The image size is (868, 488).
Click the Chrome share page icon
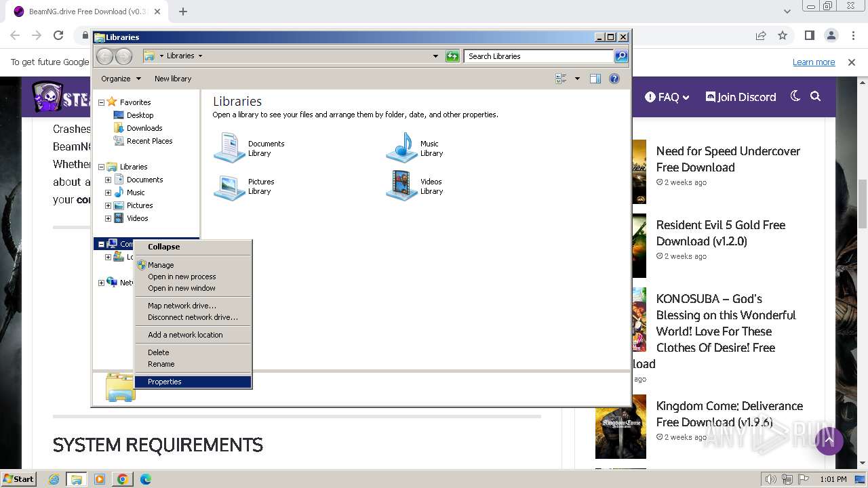point(761,35)
